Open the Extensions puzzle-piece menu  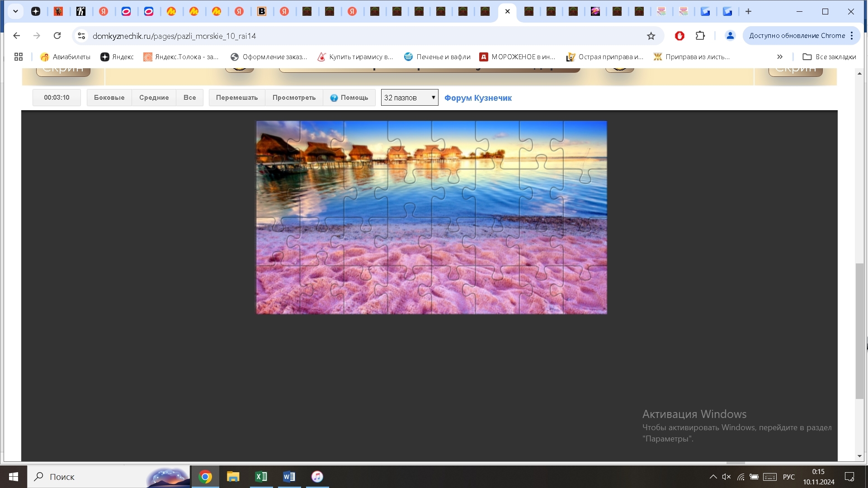click(700, 36)
